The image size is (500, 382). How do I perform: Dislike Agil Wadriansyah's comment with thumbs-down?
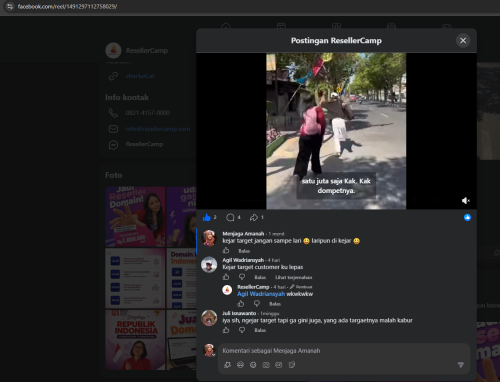tap(242, 277)
